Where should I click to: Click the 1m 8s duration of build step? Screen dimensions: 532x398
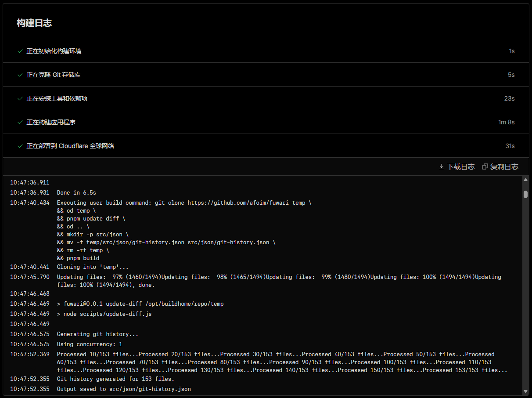506,122
